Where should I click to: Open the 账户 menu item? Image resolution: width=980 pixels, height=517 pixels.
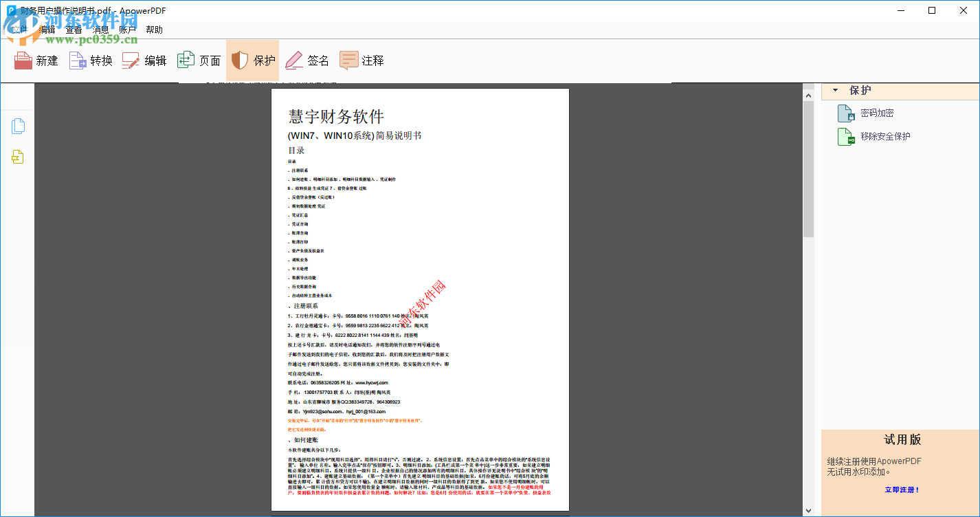126,29
